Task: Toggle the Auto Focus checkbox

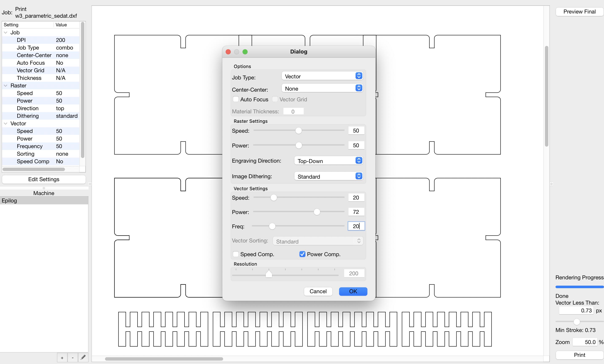Action: pos(236,99)
